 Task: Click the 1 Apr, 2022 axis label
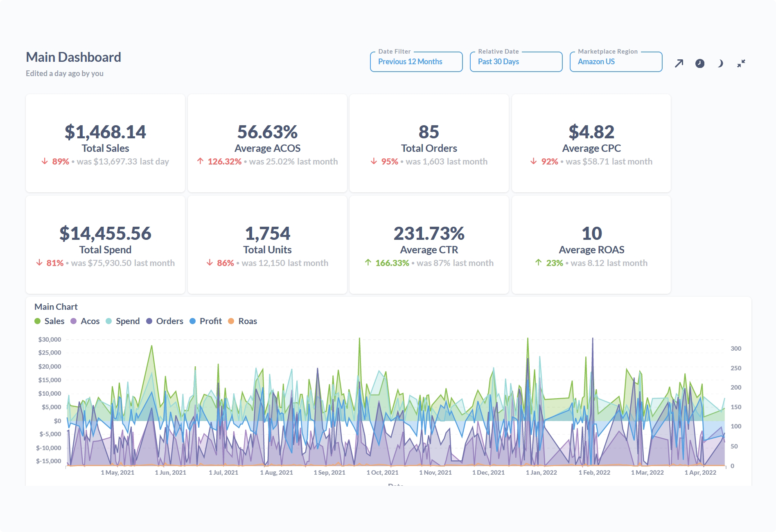[x=700, y=473]
